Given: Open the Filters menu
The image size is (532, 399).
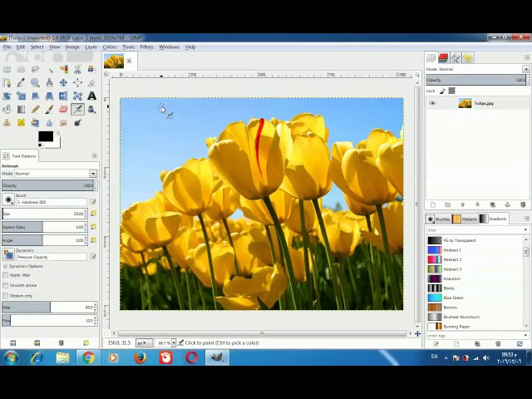Looking at the screenshot, I should (x=146, y=47).
